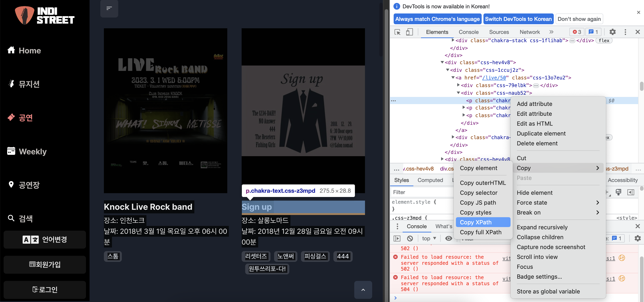Open the /live/50 href link
The width and height of the screenshot is (644, 302).
pos(494,78)
